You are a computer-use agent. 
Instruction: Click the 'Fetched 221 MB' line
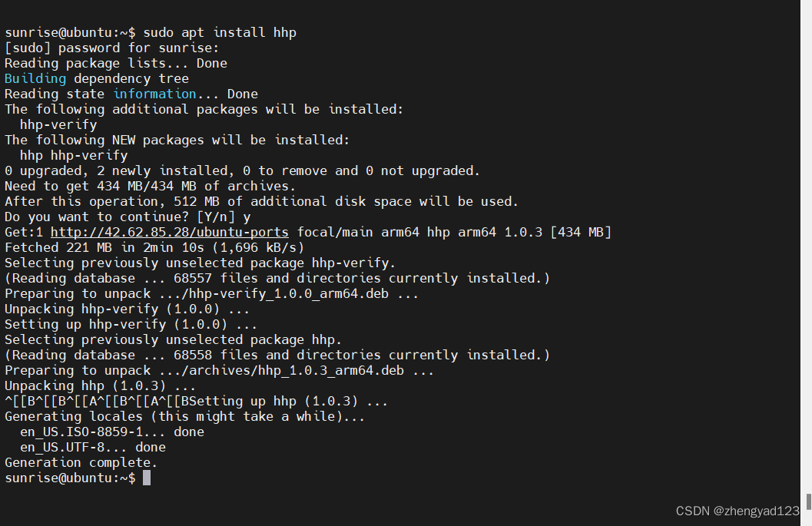click(154, 247)
